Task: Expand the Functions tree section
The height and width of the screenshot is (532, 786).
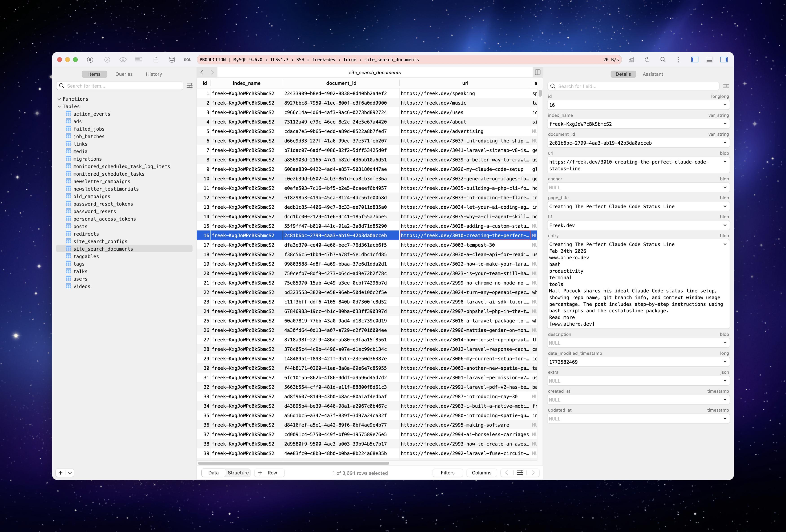Action: 59,99
